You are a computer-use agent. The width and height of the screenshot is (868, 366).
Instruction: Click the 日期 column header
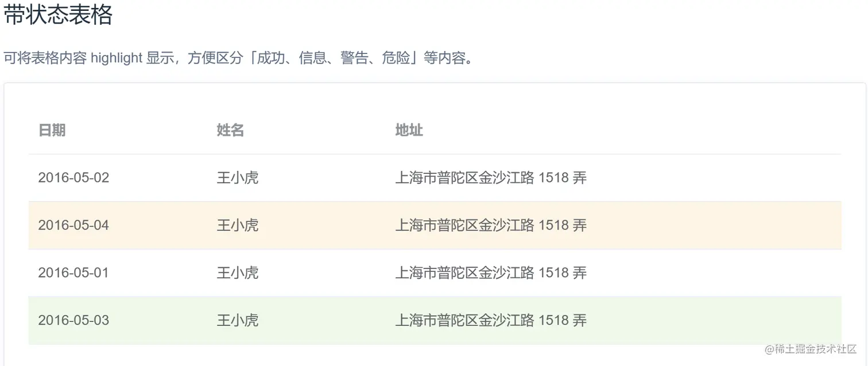point(52,130)
